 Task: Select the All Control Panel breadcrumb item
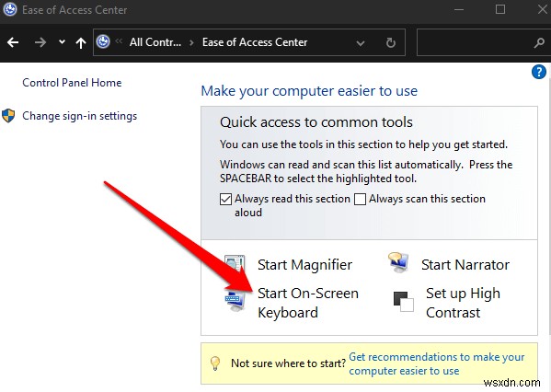(155, 42)
